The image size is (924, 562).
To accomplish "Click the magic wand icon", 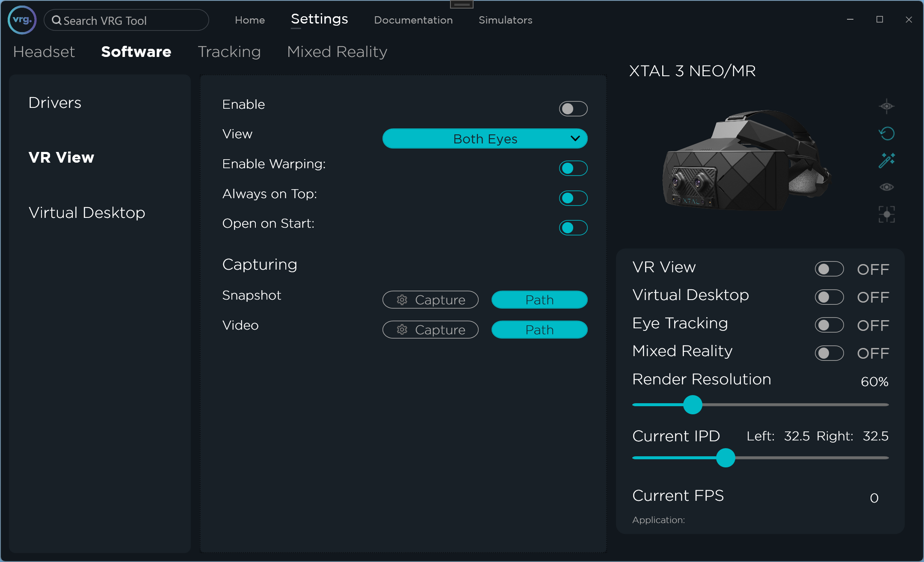I will pos(886,160).
